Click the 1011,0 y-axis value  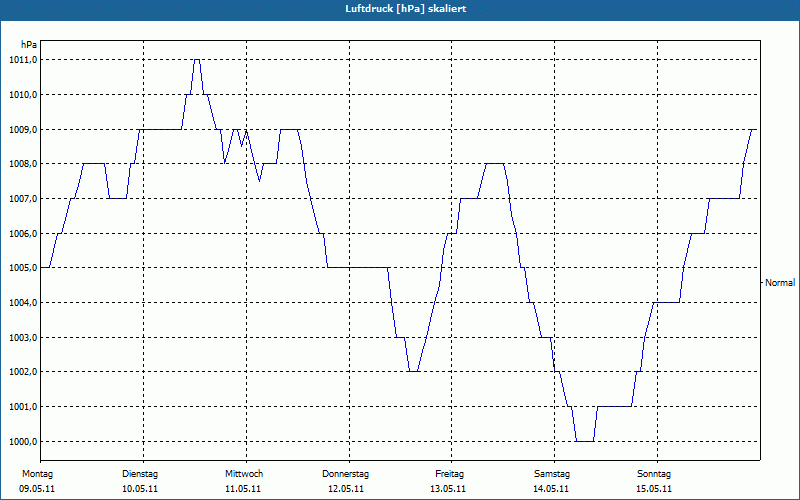[23, 60]
